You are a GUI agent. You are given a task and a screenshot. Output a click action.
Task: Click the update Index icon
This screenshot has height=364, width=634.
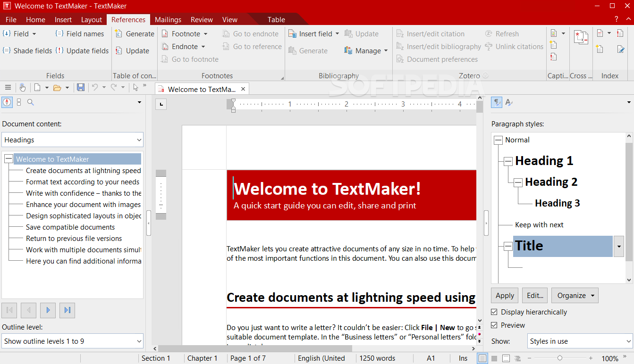point(621,33)
